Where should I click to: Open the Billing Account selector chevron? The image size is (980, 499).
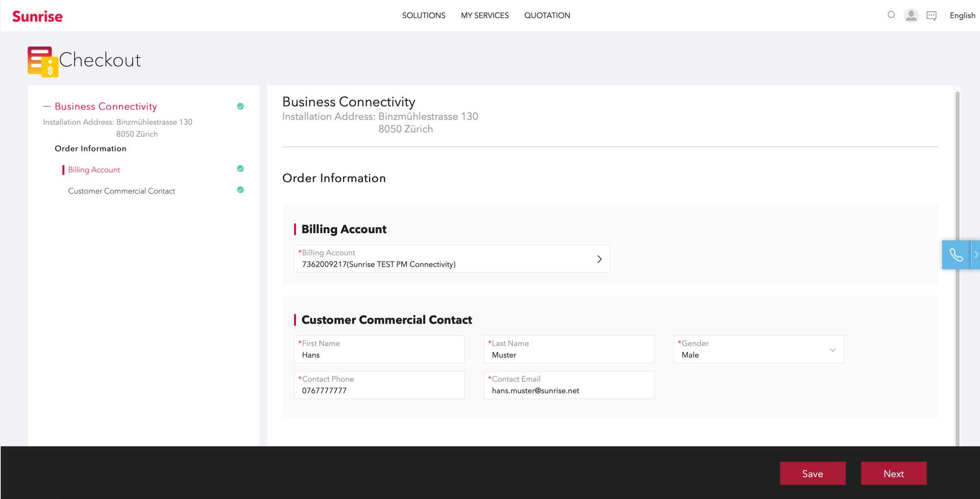pyautogui.click(x=599, y=259)
